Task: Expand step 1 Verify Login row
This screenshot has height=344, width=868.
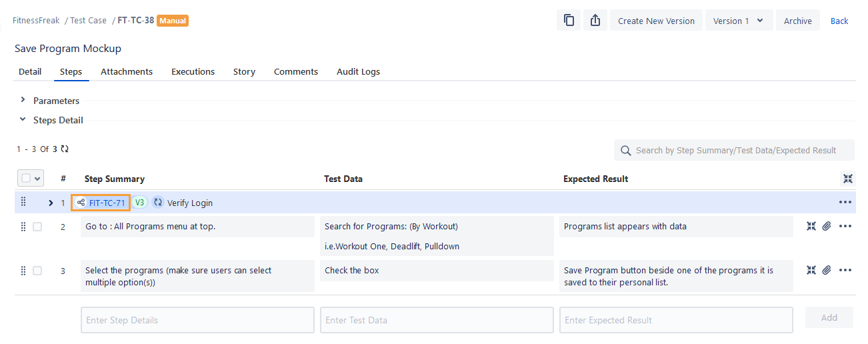Action: click(51, 203)
